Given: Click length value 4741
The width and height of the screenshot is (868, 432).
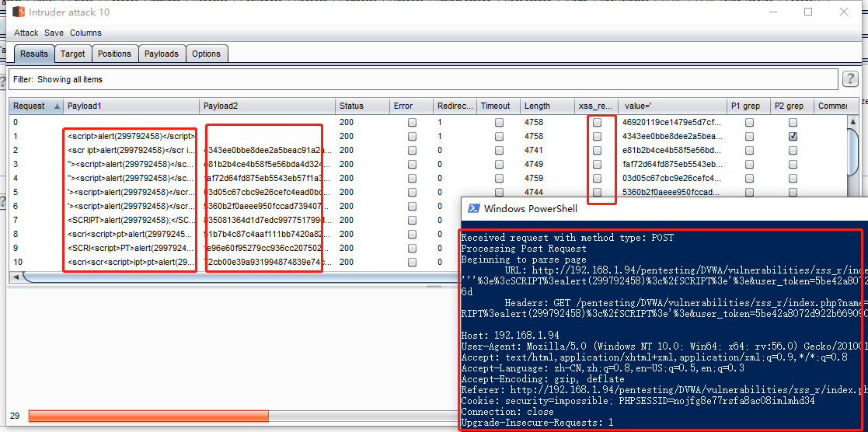Looking at the screenshot, I should click(x=534, y=150).
